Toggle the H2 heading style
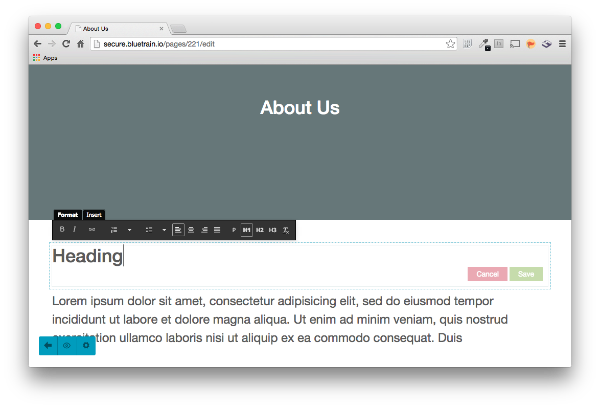 click(260, 230)
